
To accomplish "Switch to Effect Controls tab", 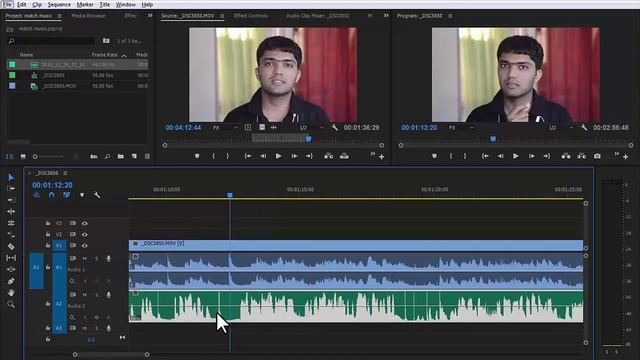I will (251, 16).
